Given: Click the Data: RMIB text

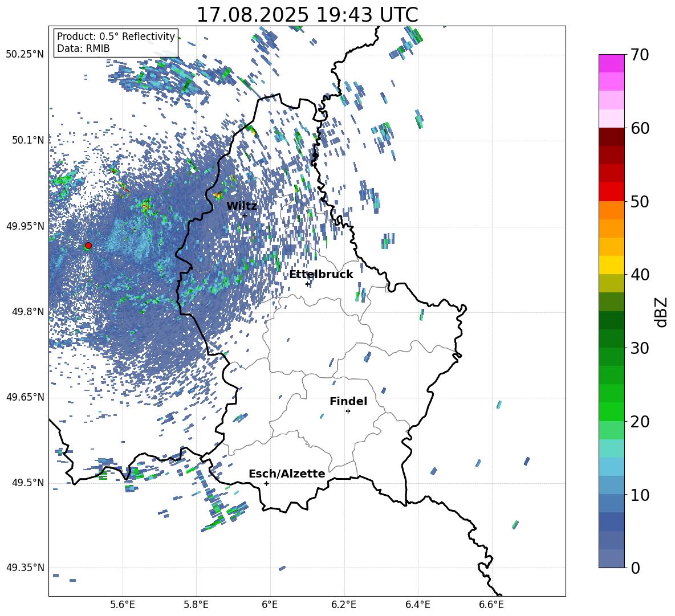Looking at the screenshot, I should [x=83, y=48].
